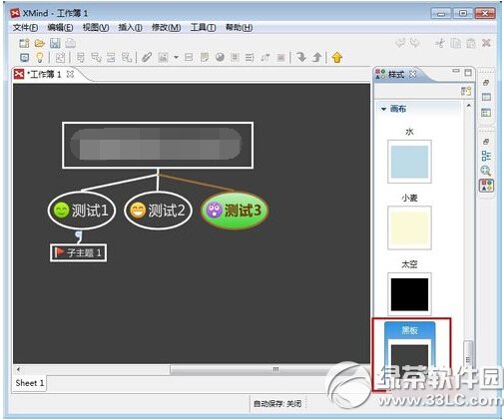Minimize the 样式 panel view
Viewport: 504px width, 420px height.
click(x=456, y=71)
